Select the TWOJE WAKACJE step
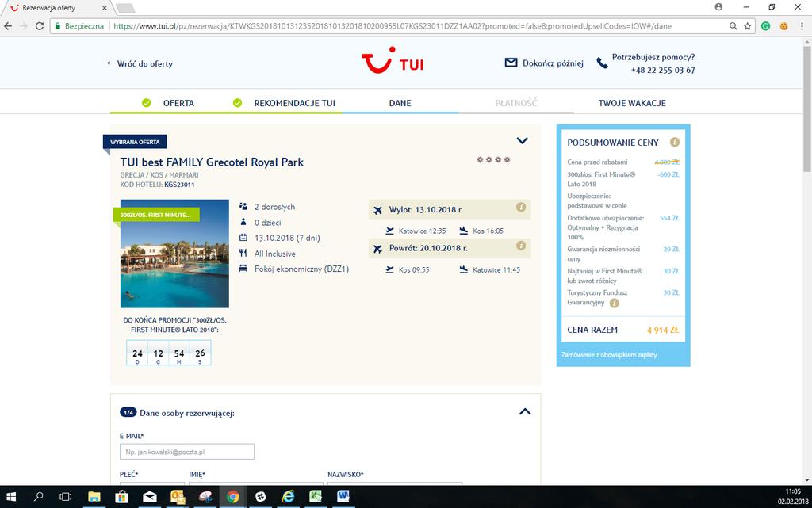 [x=632, y=103]
